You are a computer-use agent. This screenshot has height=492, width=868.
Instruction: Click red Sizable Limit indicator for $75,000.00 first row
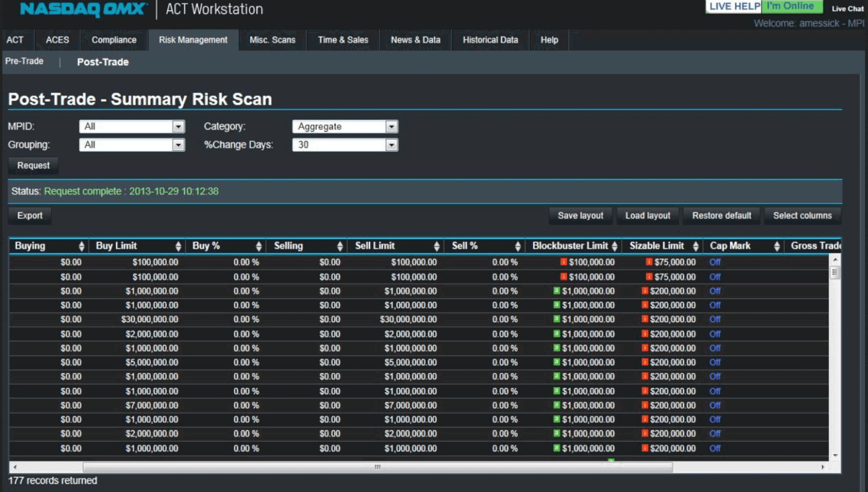[649, 262]
